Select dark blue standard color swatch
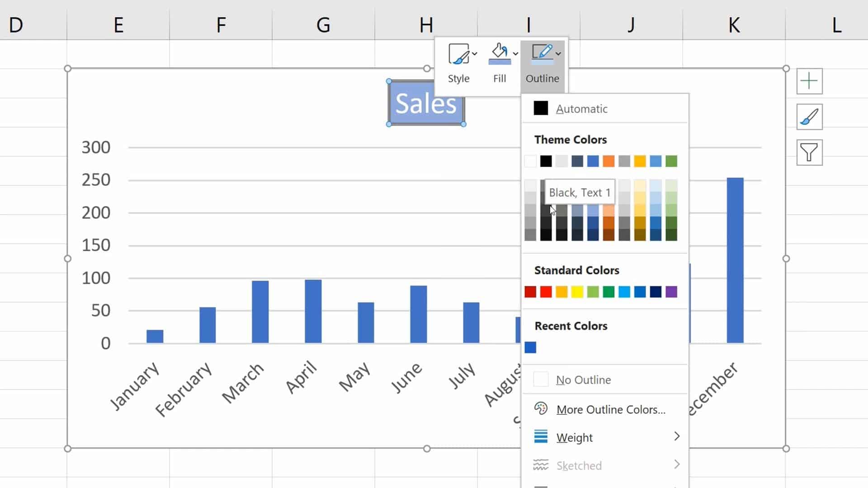 [x=656, y=292]
